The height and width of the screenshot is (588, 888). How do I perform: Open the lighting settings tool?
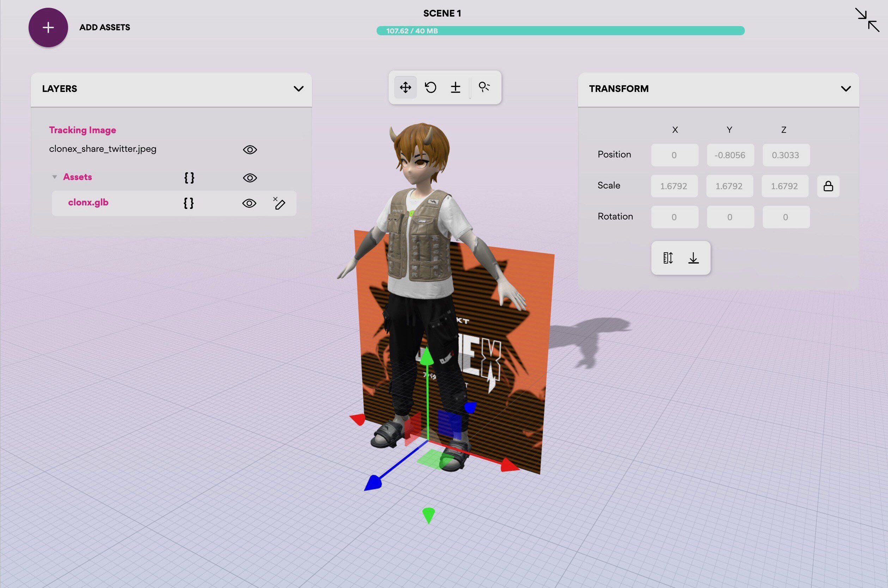(484, 87)
